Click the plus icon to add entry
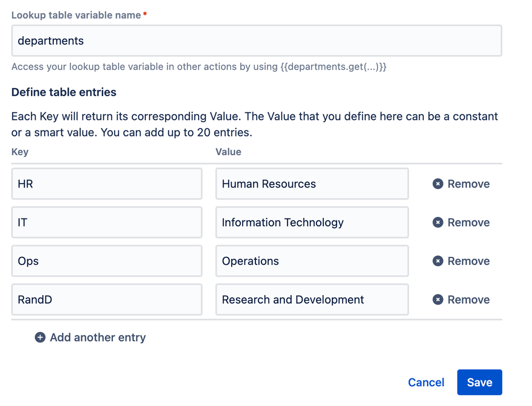This screenshot has height=406, width=532. (x=40, y=337)
